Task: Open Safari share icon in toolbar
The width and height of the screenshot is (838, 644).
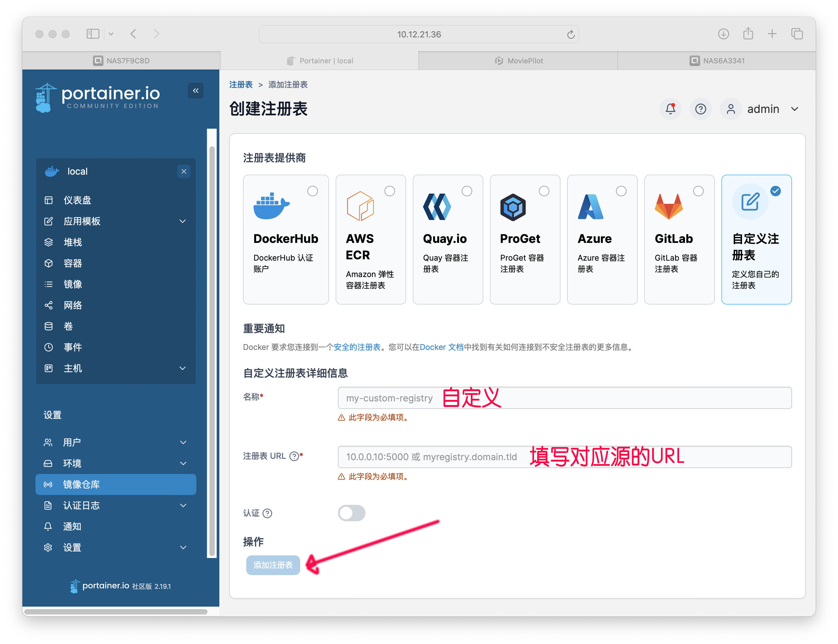Action: tap(748, 34)
